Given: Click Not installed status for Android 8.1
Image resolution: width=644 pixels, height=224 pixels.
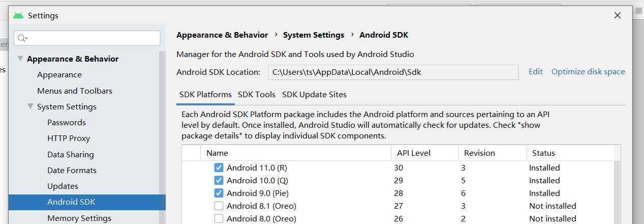Looking at the screenshot, I should coord(553,206).
